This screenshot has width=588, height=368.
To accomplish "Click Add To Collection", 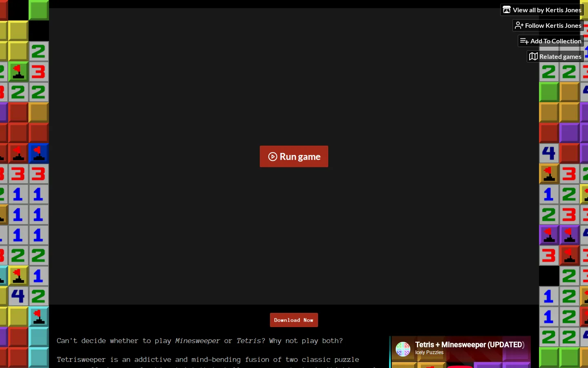I will click(x=551, y=41).
